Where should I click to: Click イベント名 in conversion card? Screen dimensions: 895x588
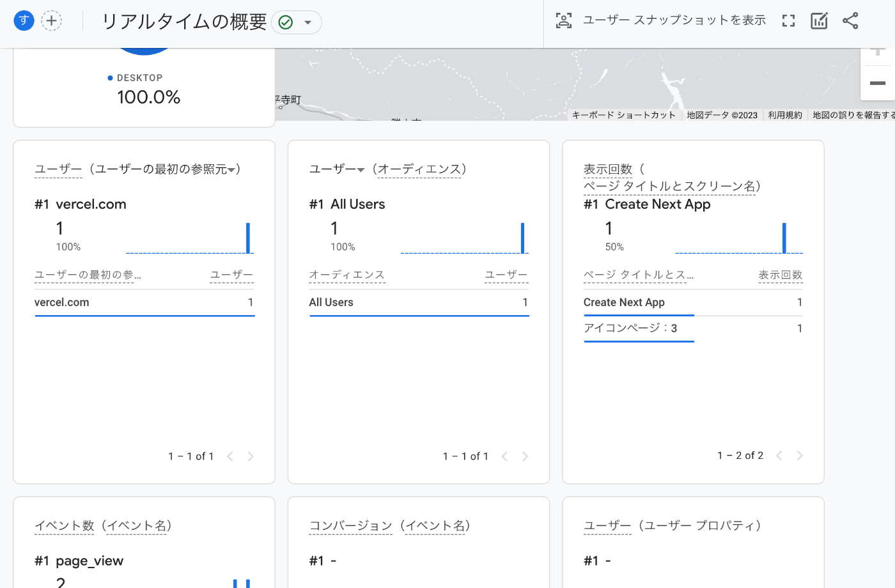click(435, 526)
